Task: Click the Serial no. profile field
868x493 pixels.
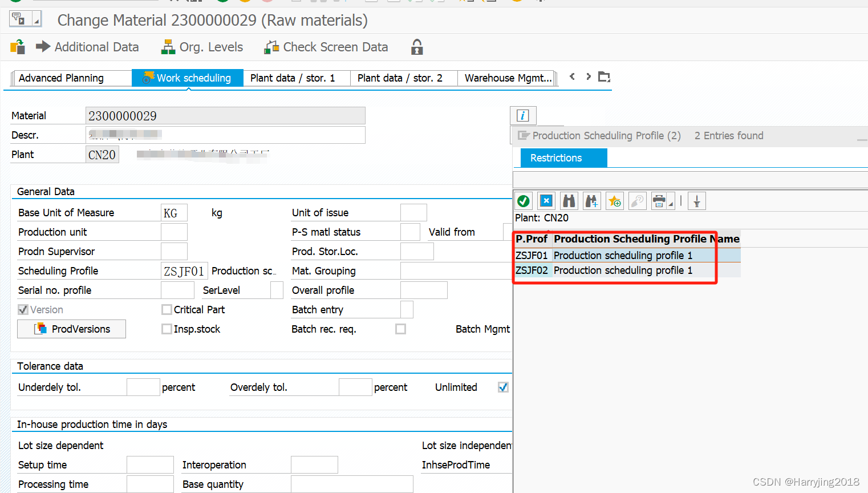Action: point(177,290)
